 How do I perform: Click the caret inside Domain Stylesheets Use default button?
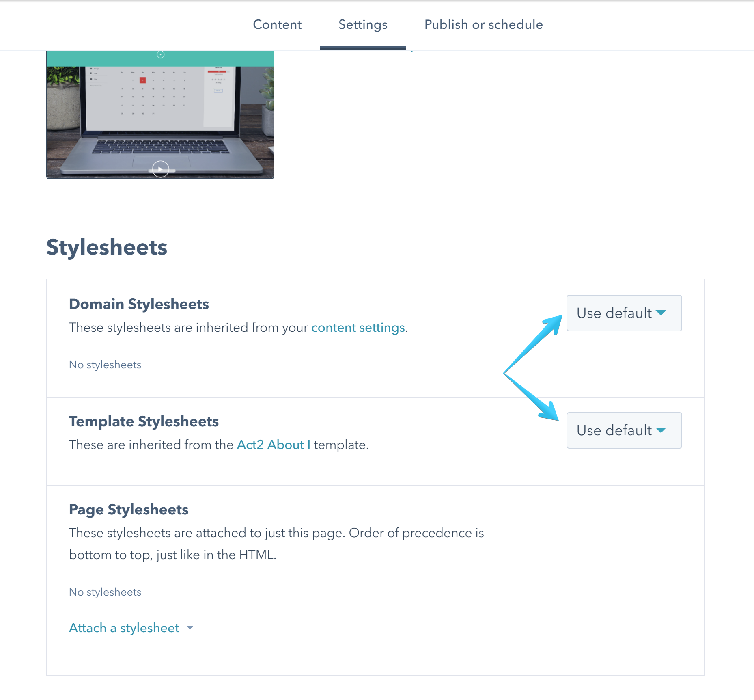pos(661,313)
